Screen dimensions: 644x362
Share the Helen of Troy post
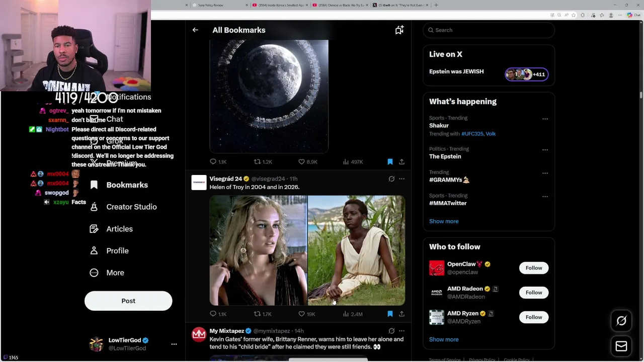point(401,314)
